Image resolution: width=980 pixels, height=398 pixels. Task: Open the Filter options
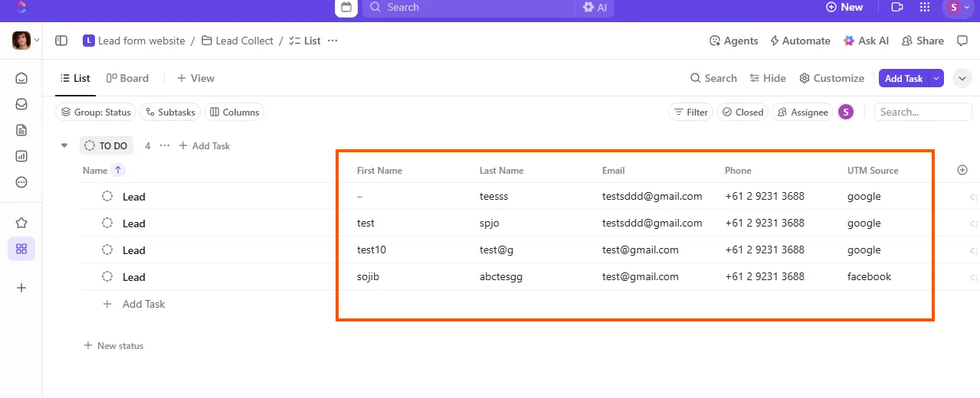691,112
